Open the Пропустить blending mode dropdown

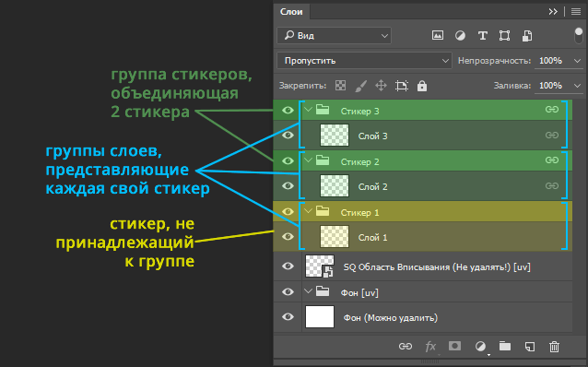coord(364,61)
